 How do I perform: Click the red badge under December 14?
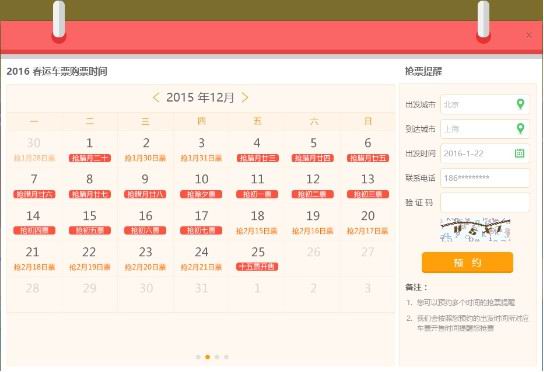[x=34, y=230]
